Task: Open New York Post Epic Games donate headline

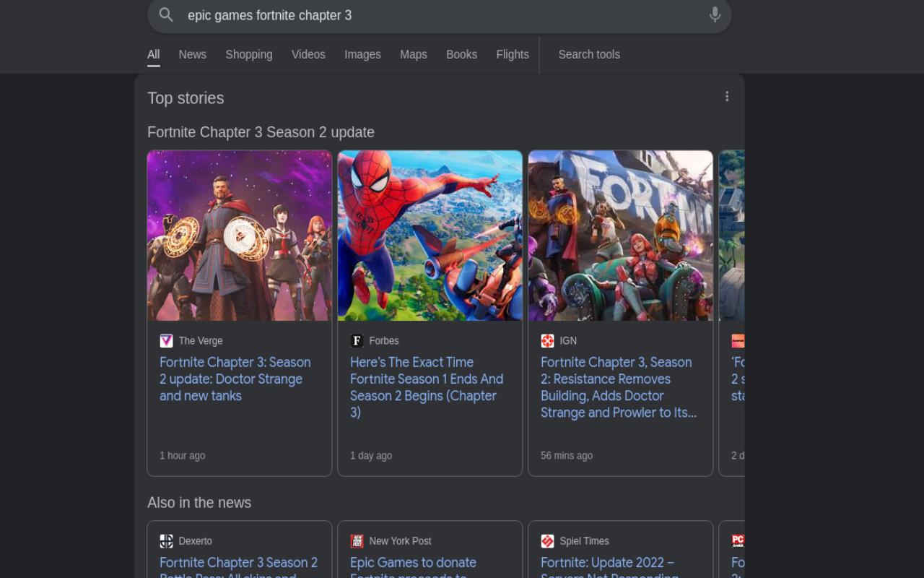Action: tap(414, 566)
